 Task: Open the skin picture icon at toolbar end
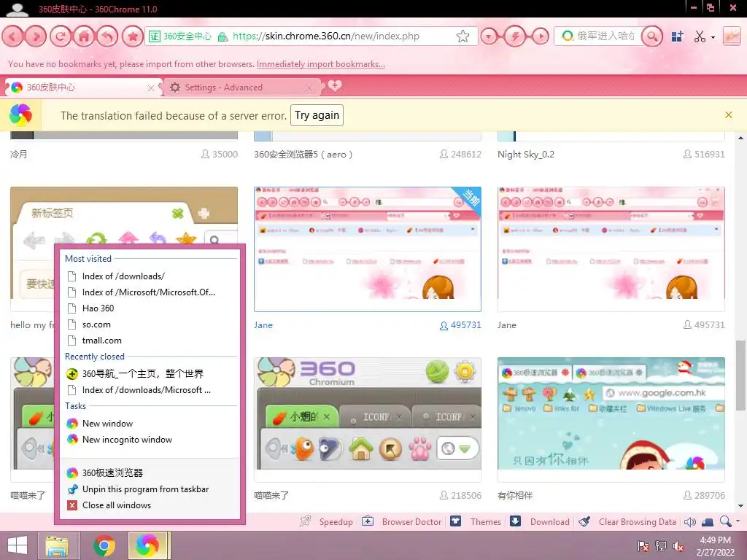pos(731,36)
